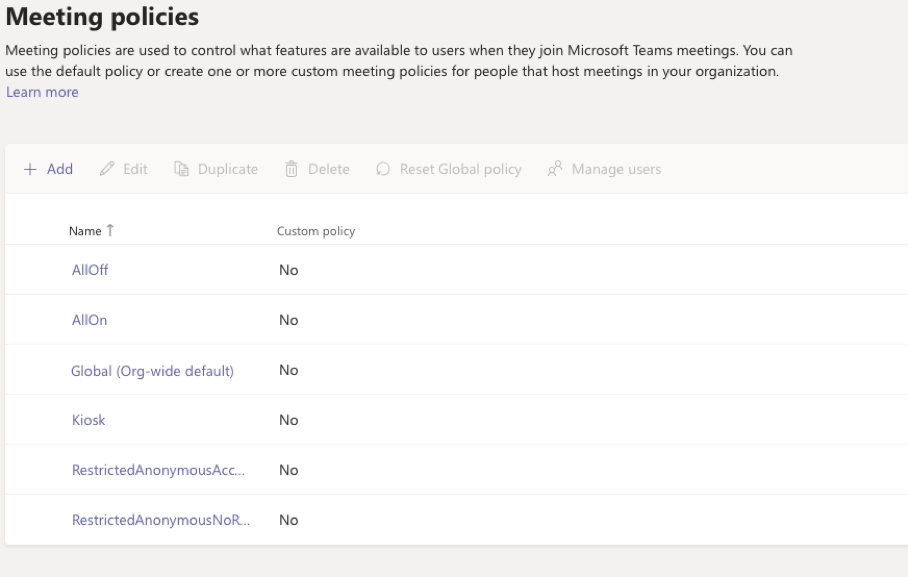Choose Duplicate from the toolbar
This screenshot has height=577, width=908.
[x=218, y=169]
